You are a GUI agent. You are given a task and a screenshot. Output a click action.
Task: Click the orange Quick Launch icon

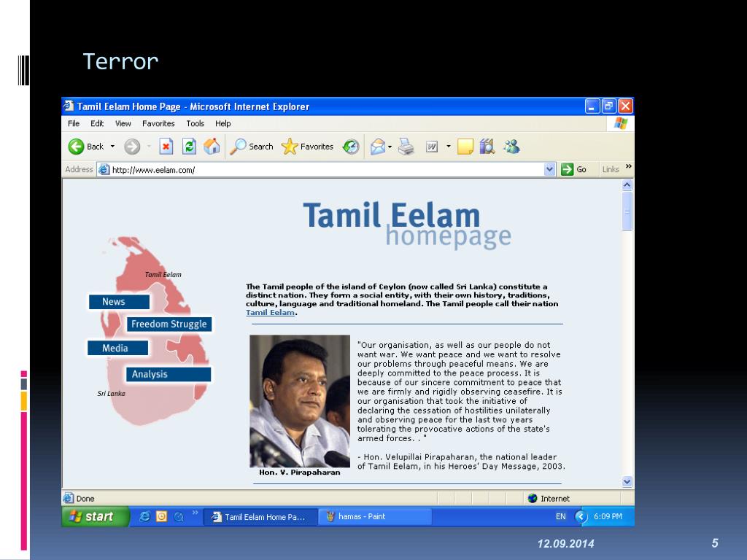161,517
